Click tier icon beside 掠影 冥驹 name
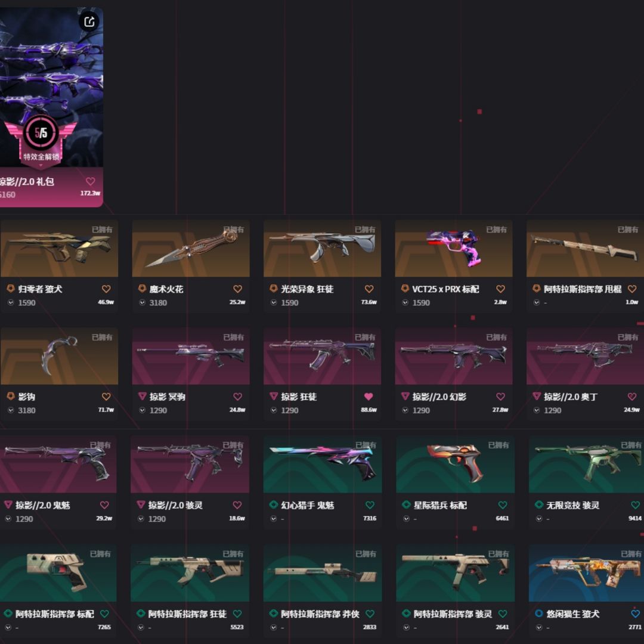The image size is (644, 644). 142,397
